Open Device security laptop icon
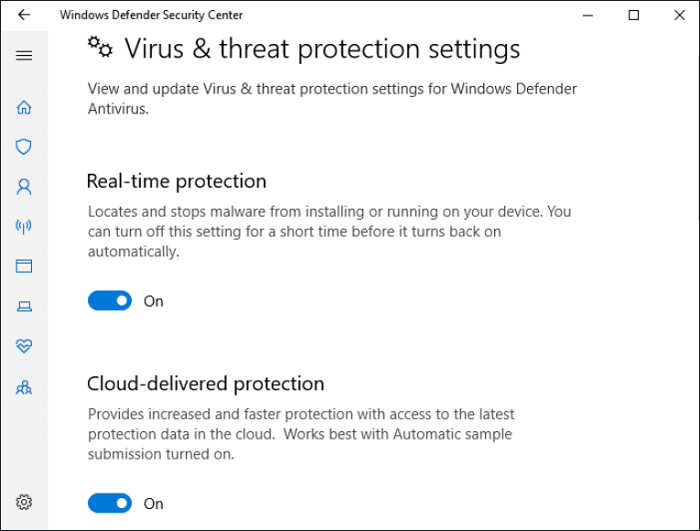The height and width of the screenshot is (531, 700). (24, 306)
